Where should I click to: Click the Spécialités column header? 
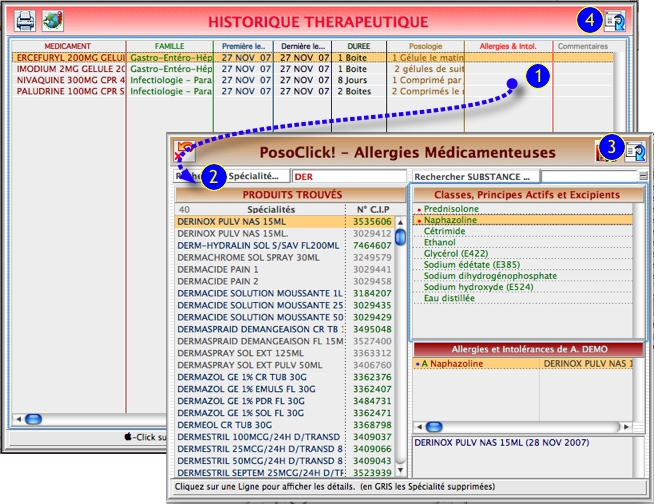click(271, 209)
